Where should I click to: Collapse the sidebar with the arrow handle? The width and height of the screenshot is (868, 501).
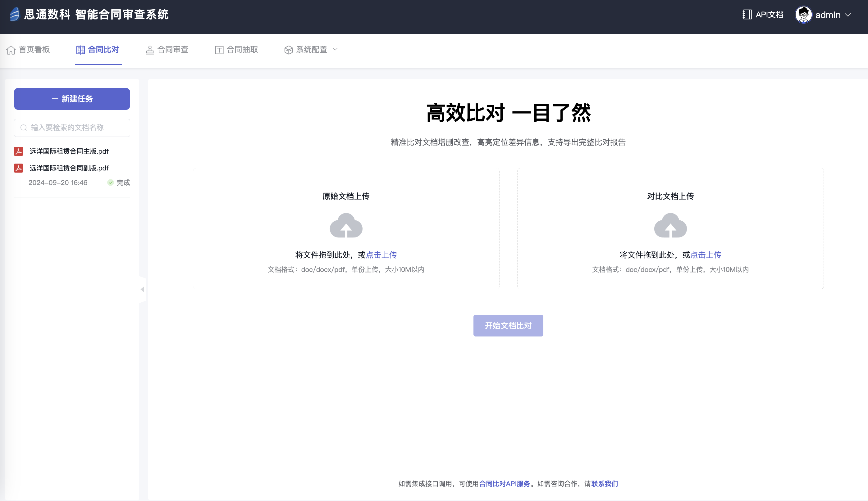tap(142, 289)
